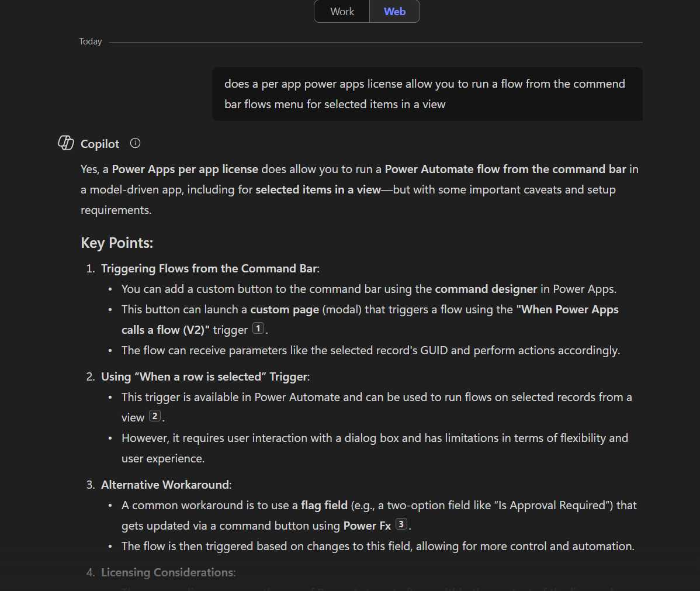
Task: Click the bullet about selected record's GUID
Action: point(370,351)
